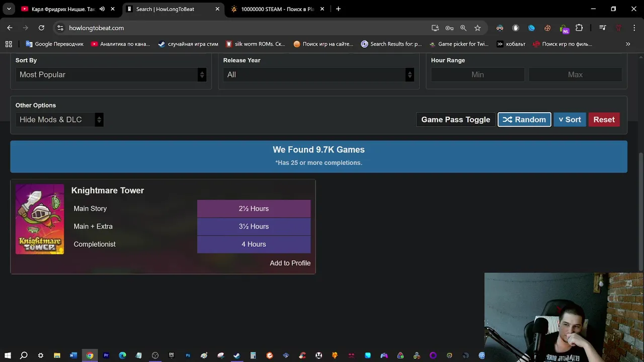Open the silk worm ROMs bookmark
This screenshot has width=644, height=362.
click(x=255, y=44)
